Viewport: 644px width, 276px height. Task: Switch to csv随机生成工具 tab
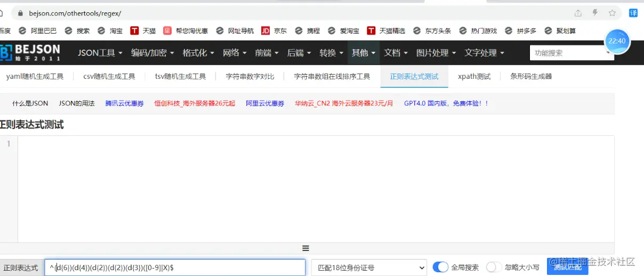[109, 76]
